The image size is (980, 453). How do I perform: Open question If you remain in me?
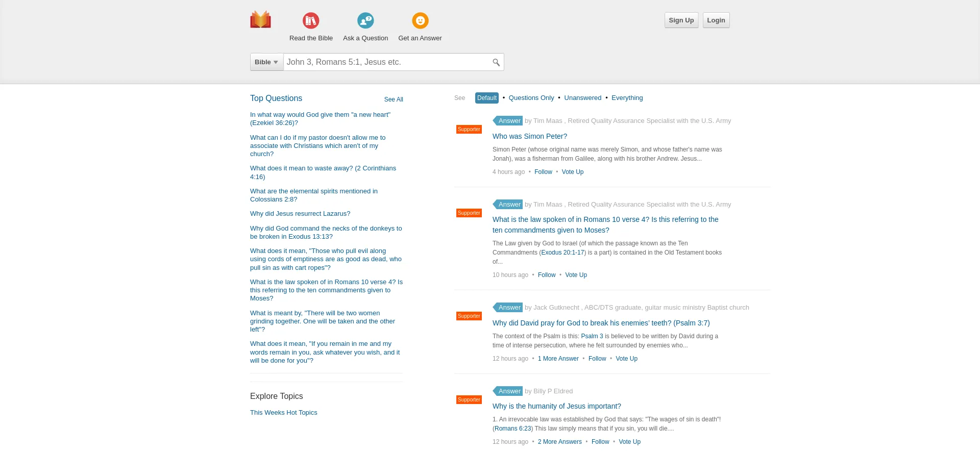coord(325,352)
